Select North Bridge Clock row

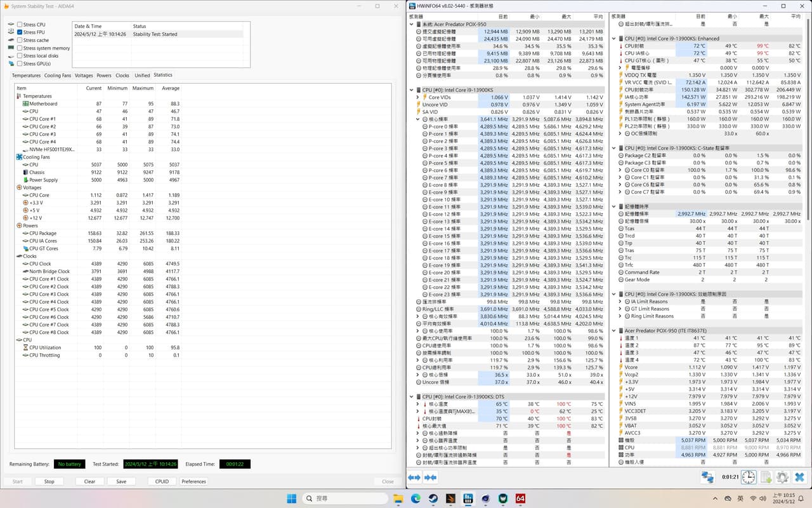click(x=97, y=271)
